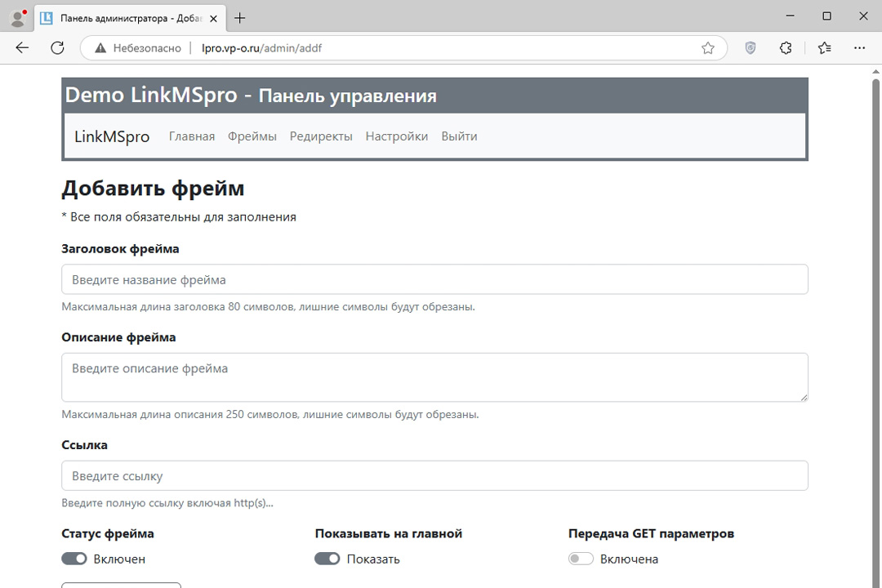
Task: Minimize the browser window
Action: pyautogui.click(x=790, y=16)
